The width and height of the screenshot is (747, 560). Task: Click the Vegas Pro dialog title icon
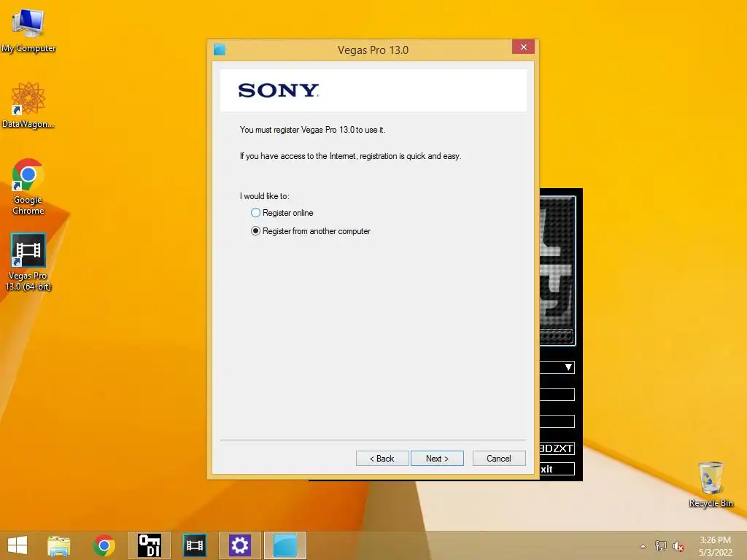(x=220, y=50)
